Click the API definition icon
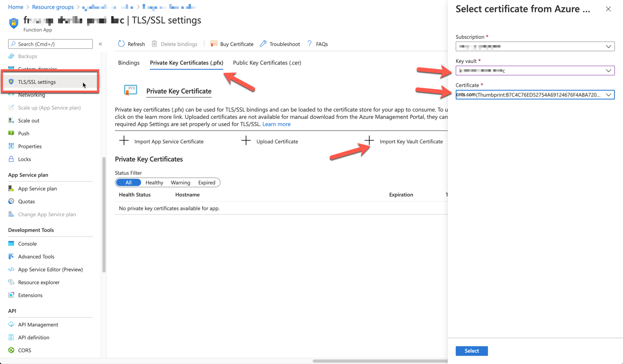 coord(11,337)
